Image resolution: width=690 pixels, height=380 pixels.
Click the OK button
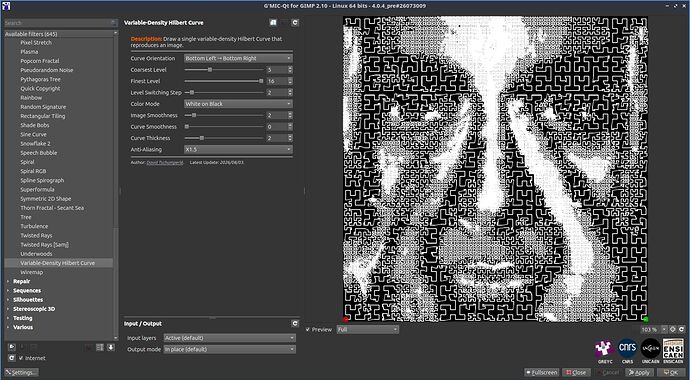tap(671, 373)
